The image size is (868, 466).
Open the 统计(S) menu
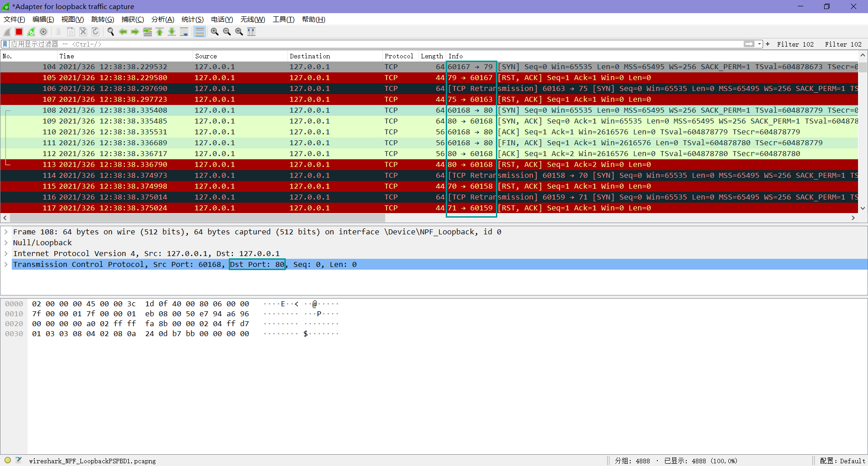[193, 19]
